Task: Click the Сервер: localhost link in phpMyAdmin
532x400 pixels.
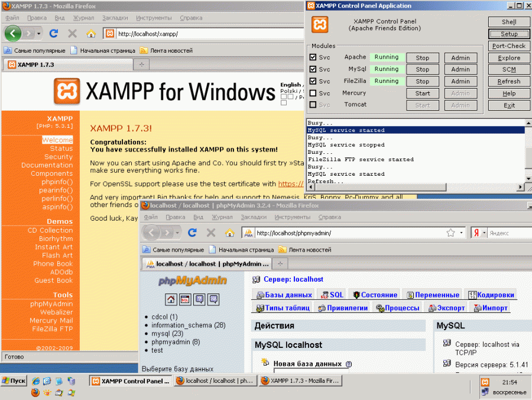Action: (293, 279)
